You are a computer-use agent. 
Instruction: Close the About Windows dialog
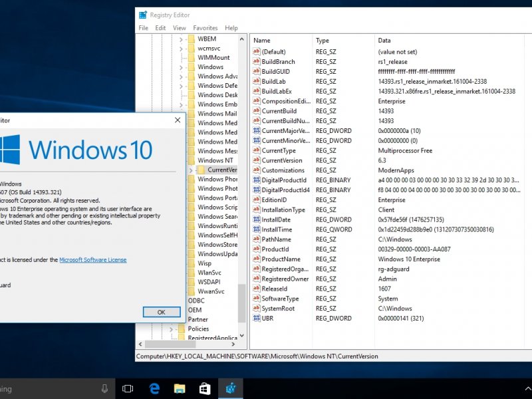click(x=178, y=120)
